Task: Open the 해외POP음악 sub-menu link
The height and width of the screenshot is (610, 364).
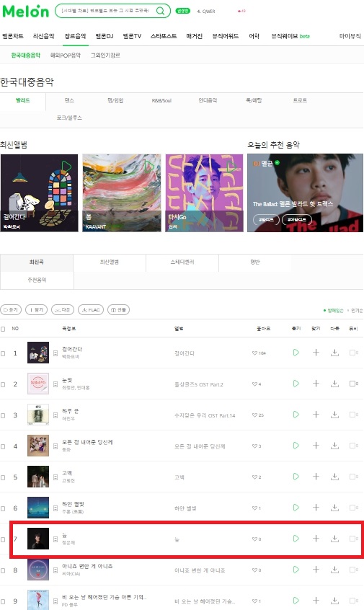Action: tap(66, 56)
